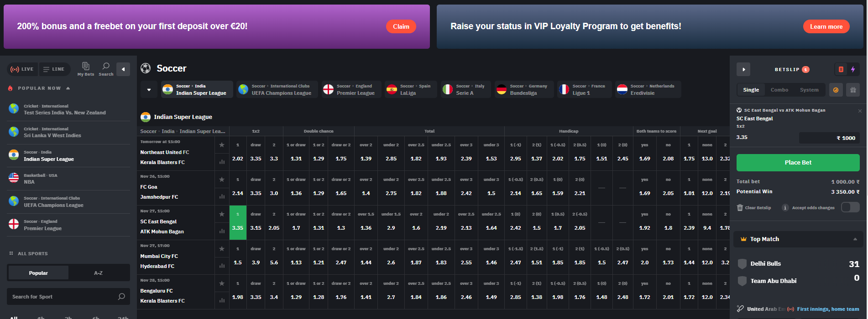Click the soccer ball icon beside Soccer heading
This screenshot has height=319, width=868.
(x=146, y=68)
